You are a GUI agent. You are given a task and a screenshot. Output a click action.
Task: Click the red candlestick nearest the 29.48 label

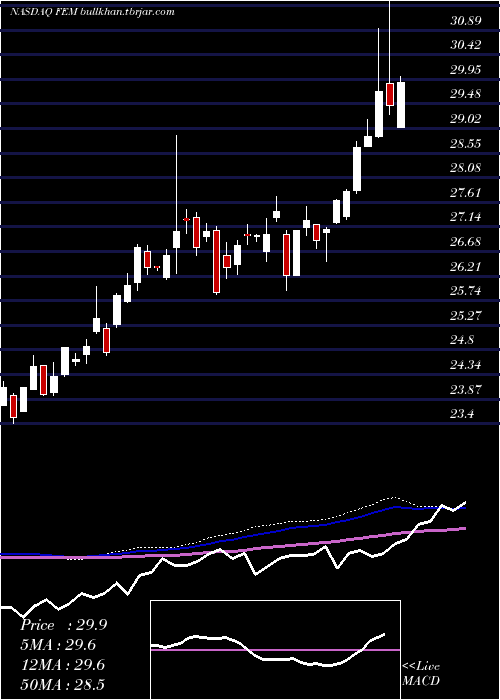pos(390,94)
